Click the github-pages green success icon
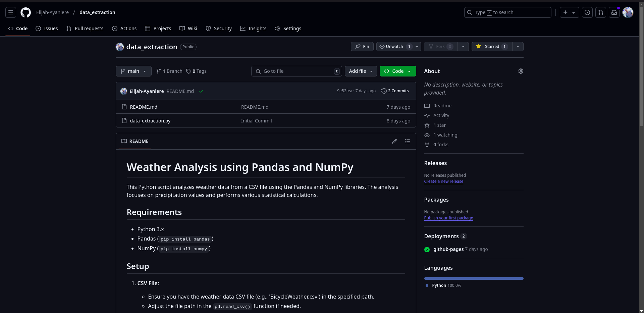Image resolution: width=644 pixels, height=313 pixels. pyautogui.click(x=427, y=249)
